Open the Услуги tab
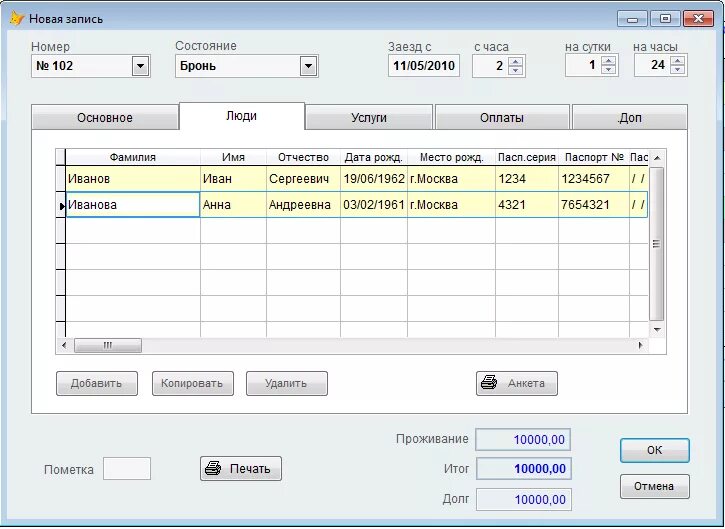Screen dimensions: 725x529 point(369,117)
